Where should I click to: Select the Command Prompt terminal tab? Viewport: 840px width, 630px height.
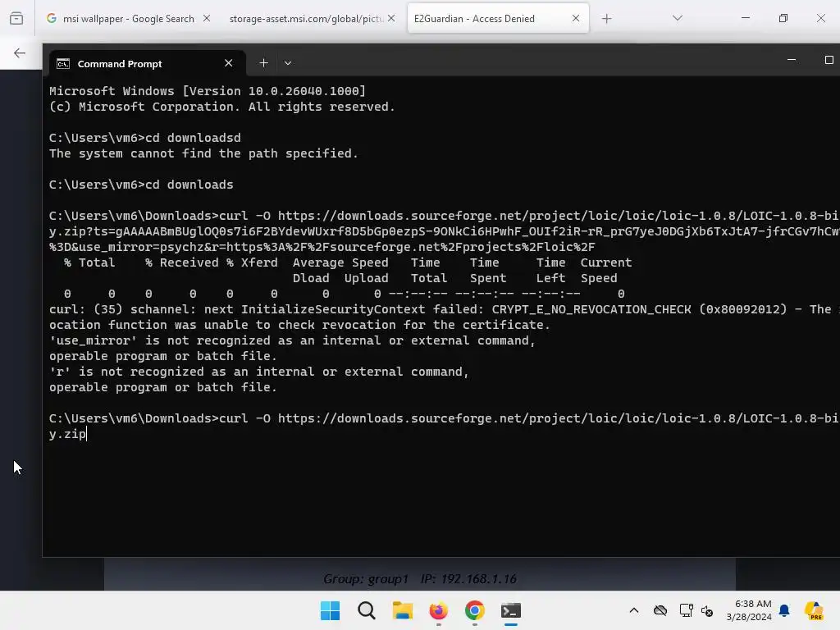point(146,64)
